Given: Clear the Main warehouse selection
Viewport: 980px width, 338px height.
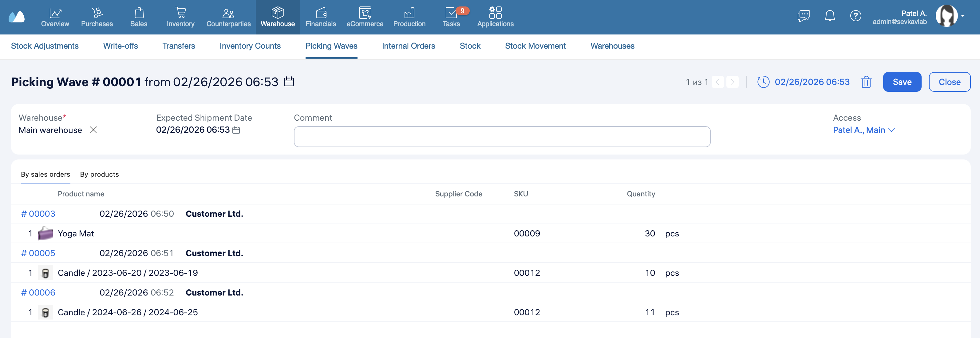Looking at the screenshot, I should pos(93,130).
